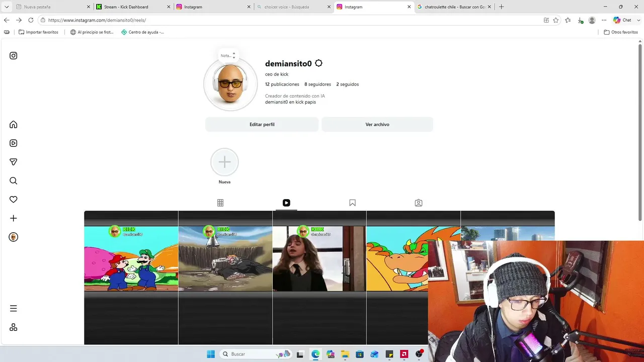Switch to Stream - Kick Dashboard tab
Viewport: 644px width, 362px height.
tap(132, 7)
